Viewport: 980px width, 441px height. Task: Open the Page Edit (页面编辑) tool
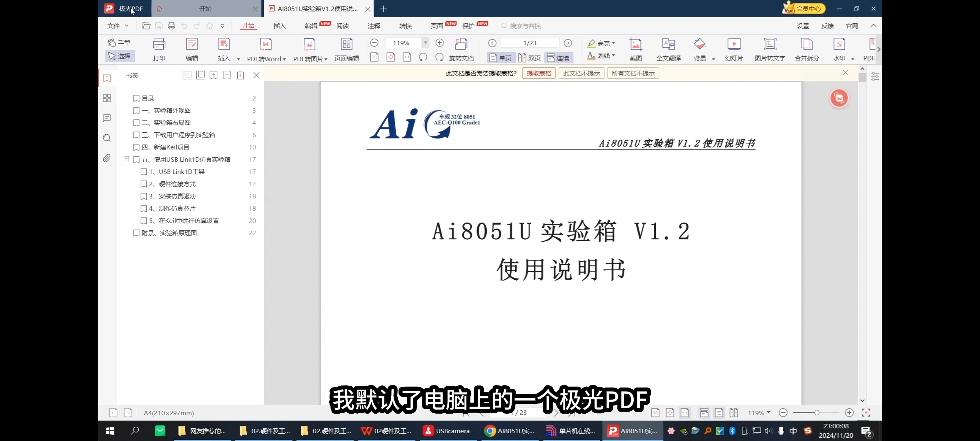[347, 49]
